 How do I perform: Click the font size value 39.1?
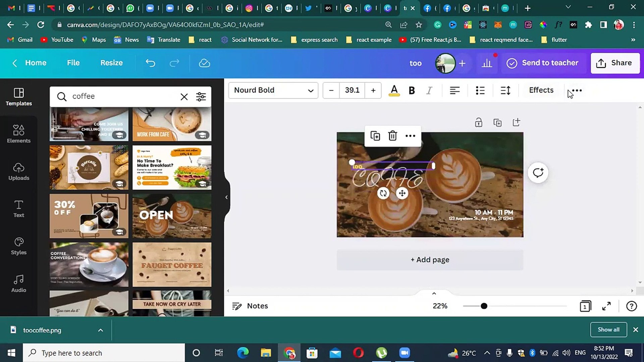pos(352,90)
